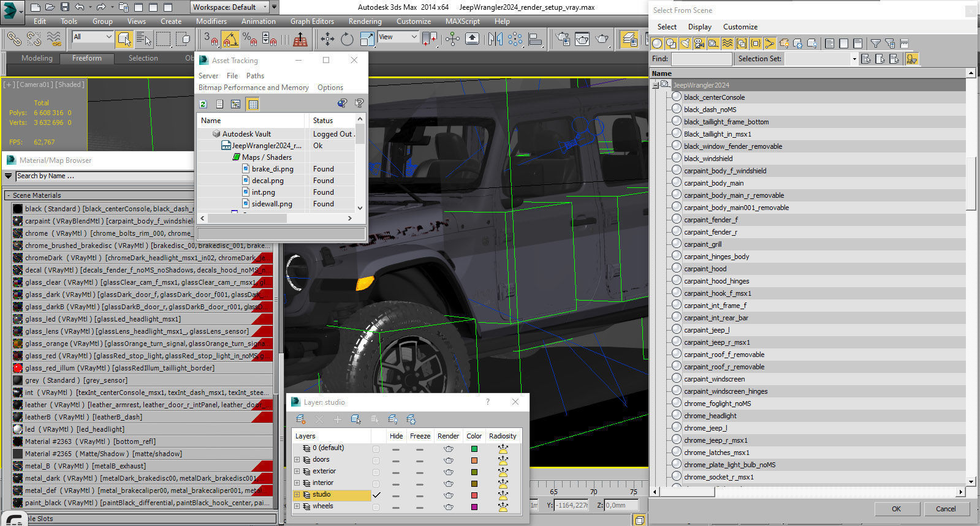
Task: Click the funnel filter icon in Select From Scene
Action: (x=876, y=43)
